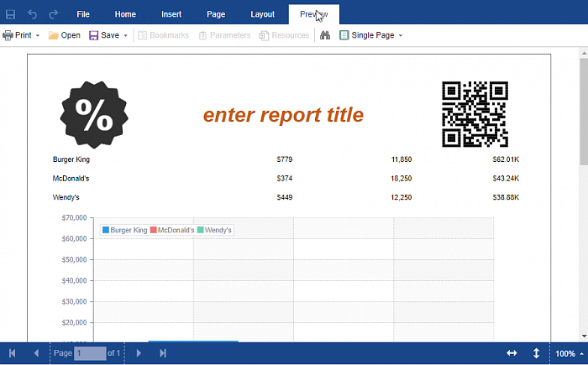The width and height of the screenshot is (588, 365).
Task: Open the Page tab
Action: pos(216,14)
